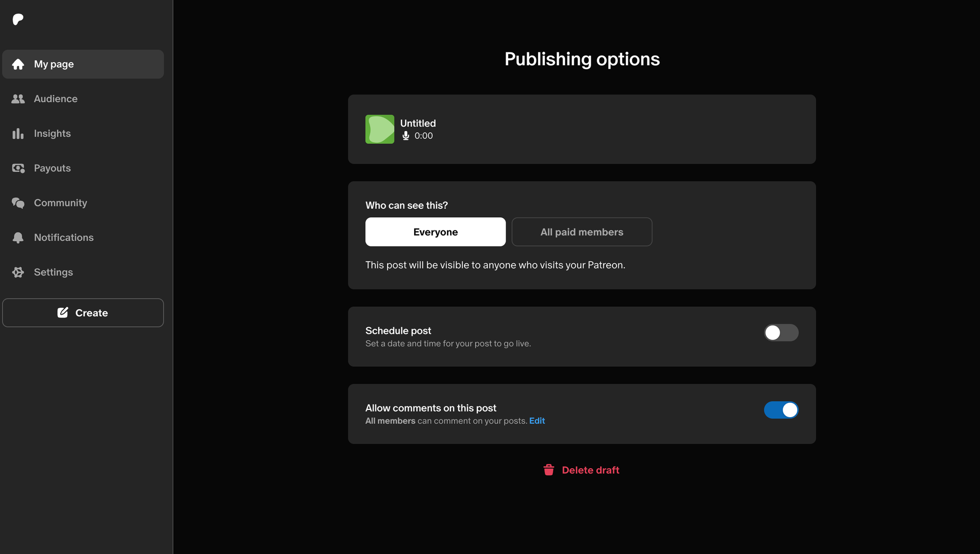Click the Payouts money icon

(18, 168)
